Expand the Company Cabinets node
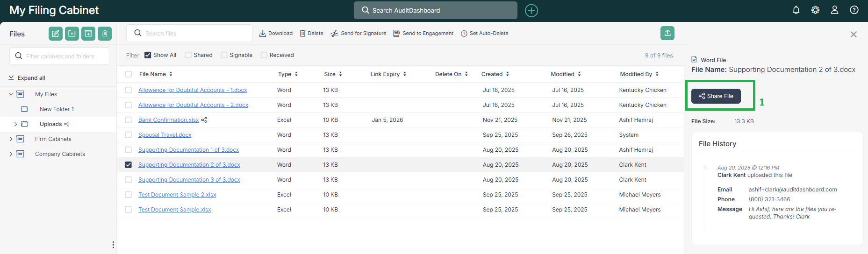 coord(11,154)
